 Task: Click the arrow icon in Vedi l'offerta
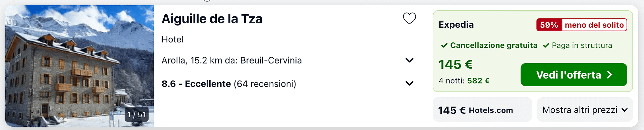pos(609,75)
